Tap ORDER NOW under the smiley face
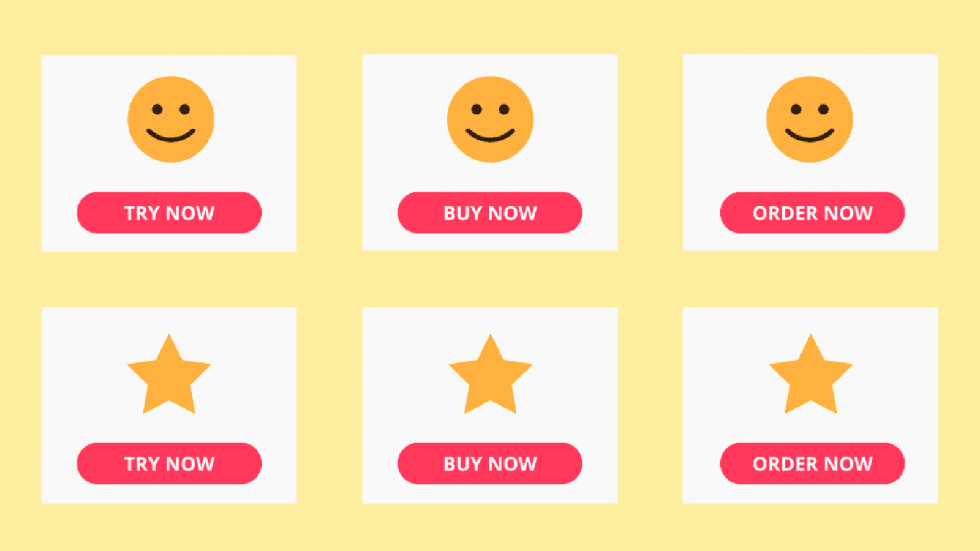980x551 pixels. coord(812,212)
